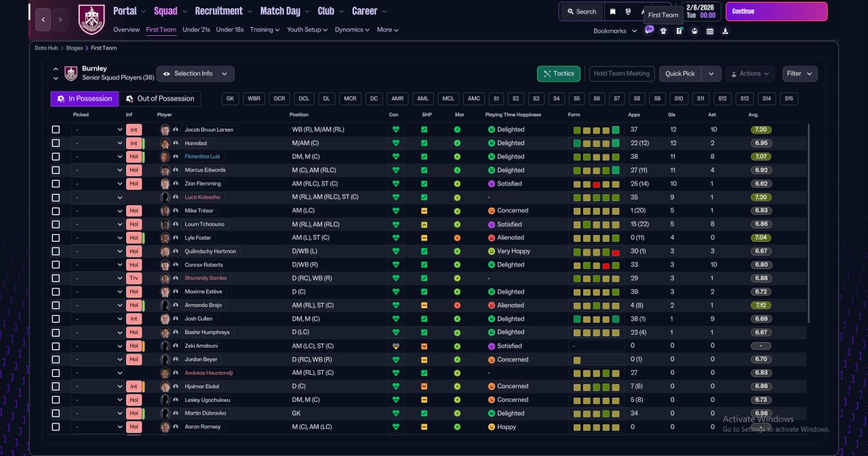Open the messages inbox bookmark icon

tap(649, 30)
